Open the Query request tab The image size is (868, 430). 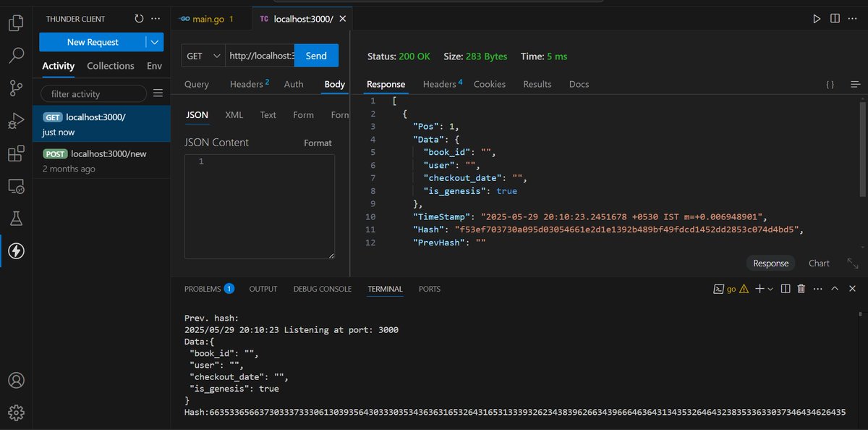197,84
